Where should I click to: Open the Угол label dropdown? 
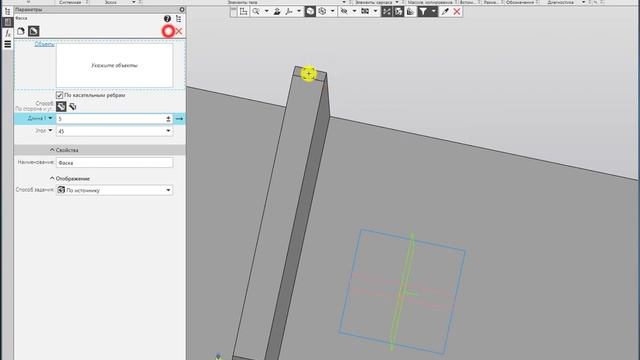pos(50,131)
